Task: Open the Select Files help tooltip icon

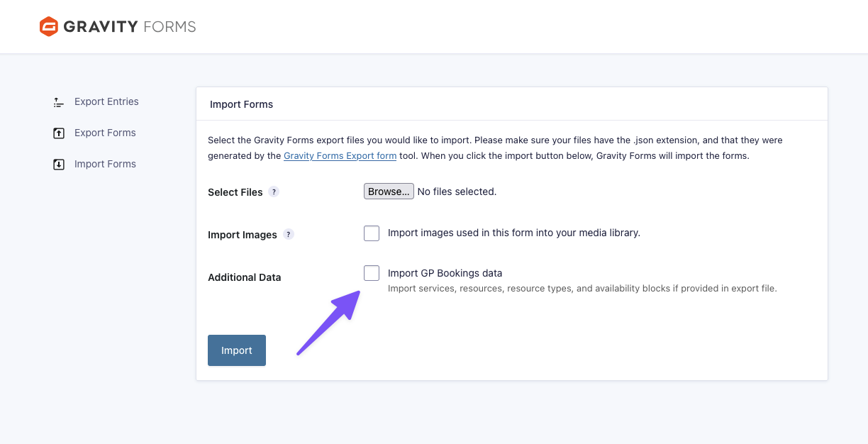Action: (x=274, y=192)
